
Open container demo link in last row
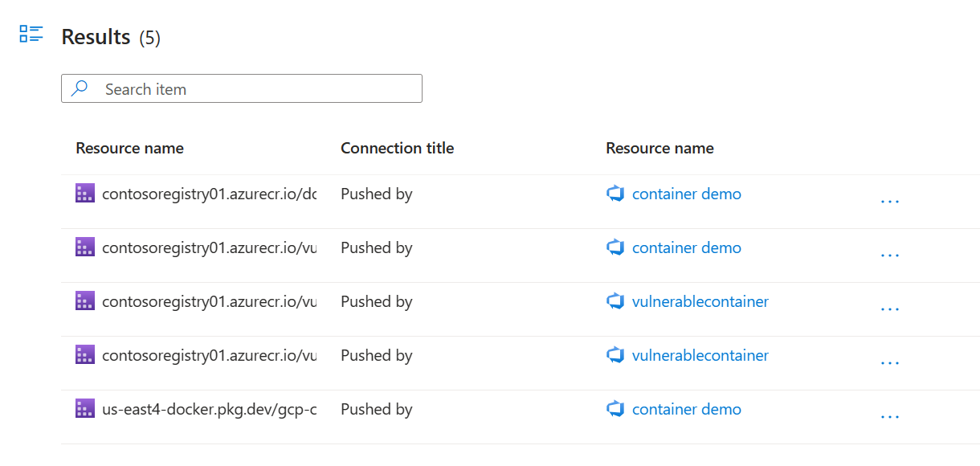point(687,409)
